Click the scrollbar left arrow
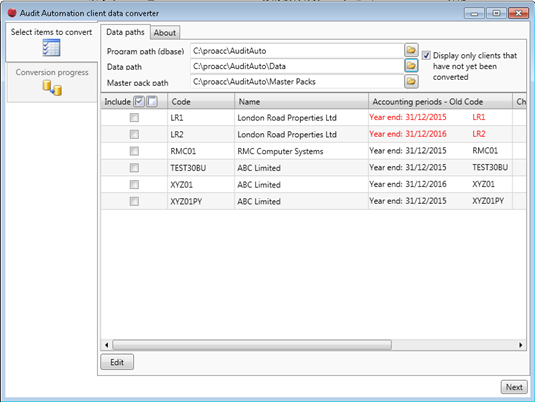 point(106,345)
